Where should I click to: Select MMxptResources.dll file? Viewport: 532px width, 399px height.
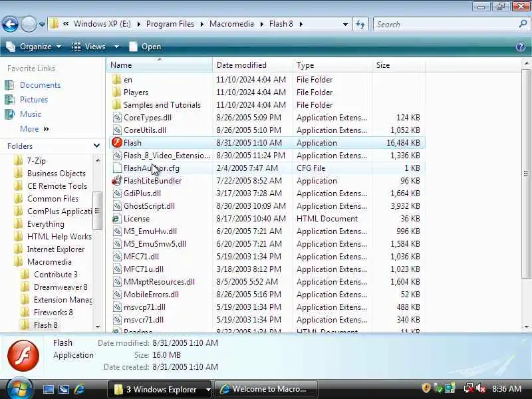click(x=159, y=281)
